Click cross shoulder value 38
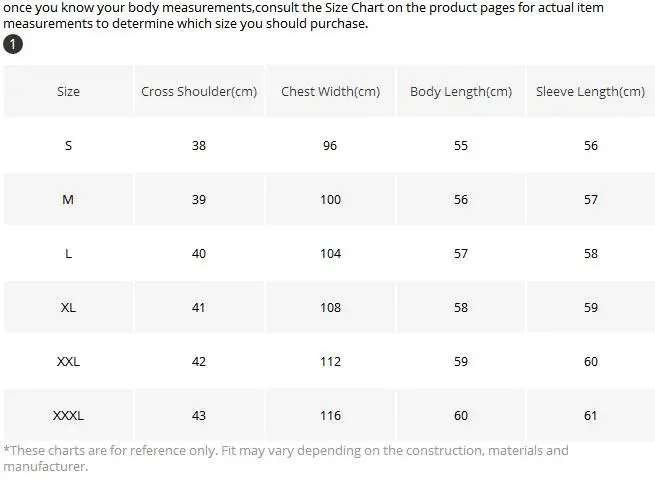 (x=199, y=146)
